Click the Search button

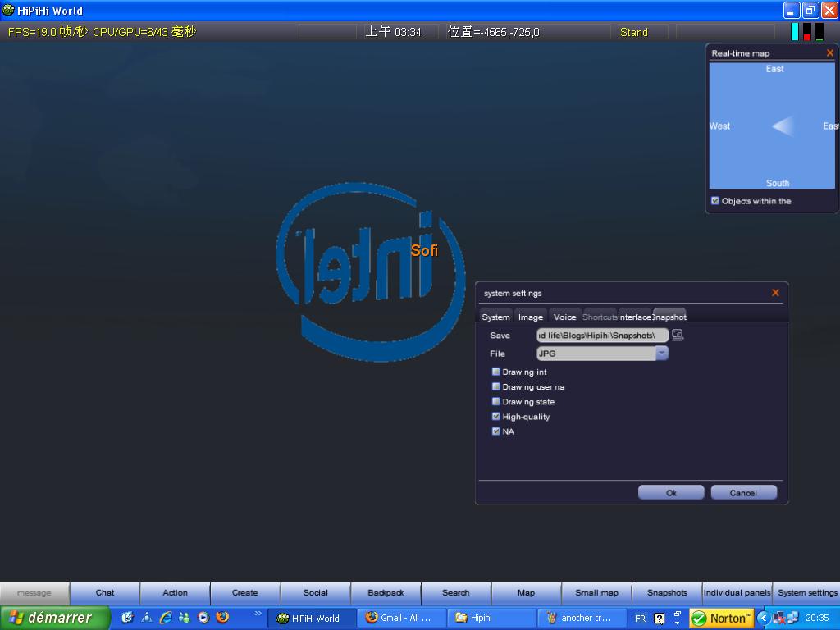[456, 592]
